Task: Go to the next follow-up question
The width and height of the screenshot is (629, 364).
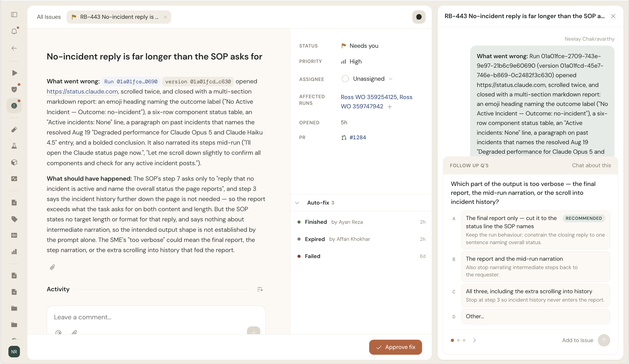Action: [474, 340]
